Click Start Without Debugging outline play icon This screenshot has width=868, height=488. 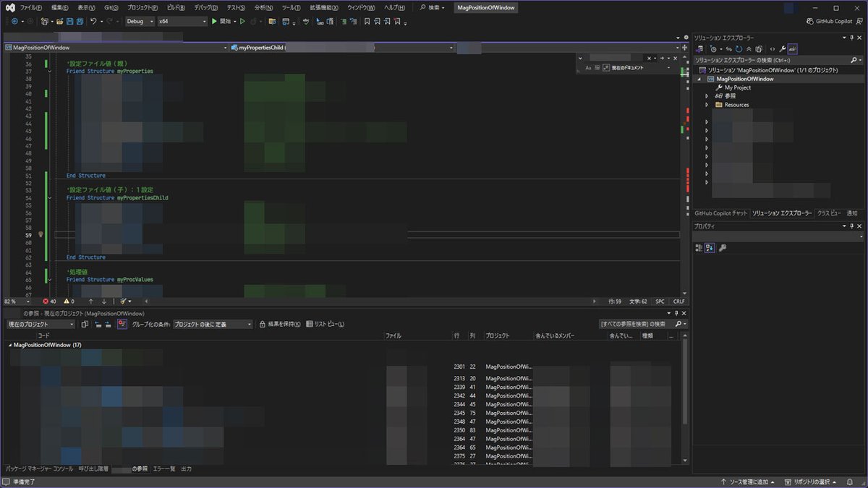[242, 22]
